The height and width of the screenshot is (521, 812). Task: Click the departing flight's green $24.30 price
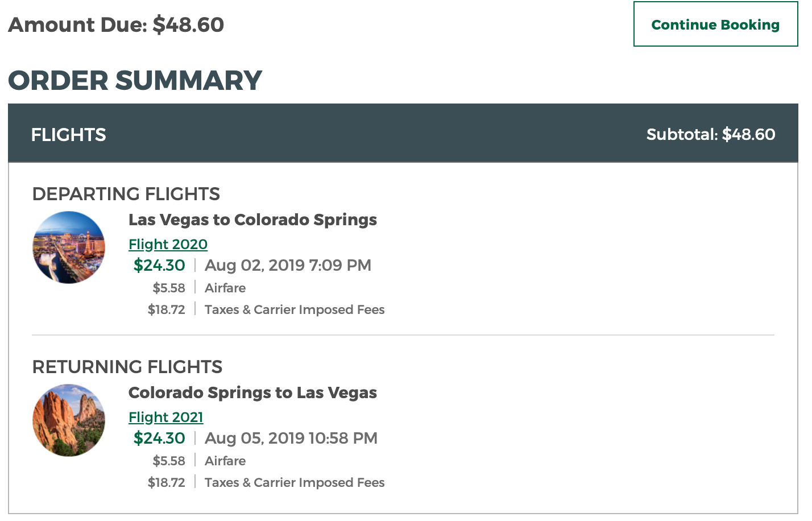(x=159, y=265)
